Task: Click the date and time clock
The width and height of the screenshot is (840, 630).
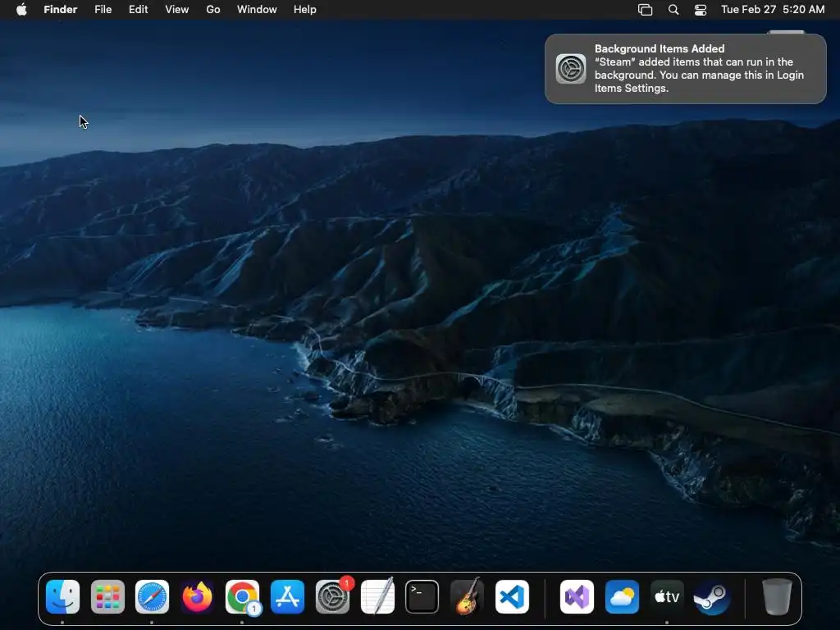Action: tap(772, 10)
